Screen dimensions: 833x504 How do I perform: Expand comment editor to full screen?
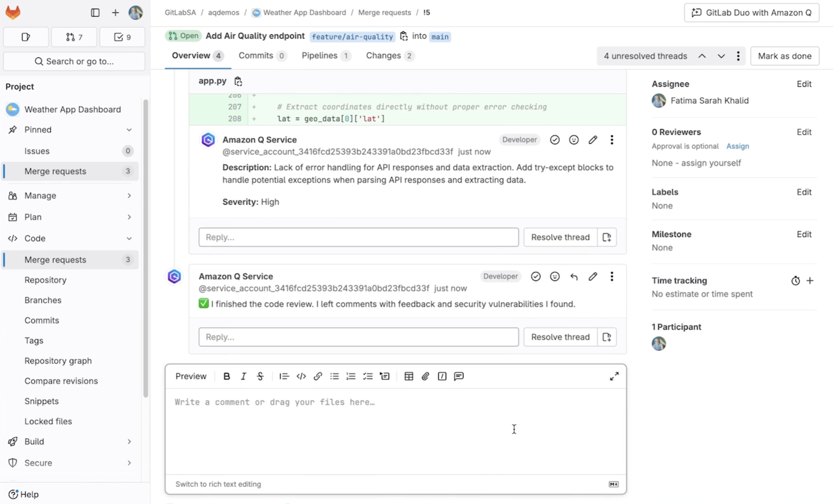[614, 376]
